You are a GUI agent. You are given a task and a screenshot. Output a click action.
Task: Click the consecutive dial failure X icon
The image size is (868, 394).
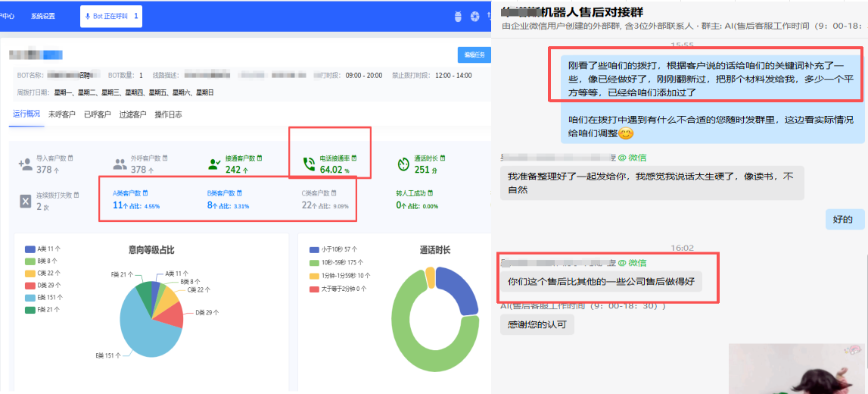[25, 201]
